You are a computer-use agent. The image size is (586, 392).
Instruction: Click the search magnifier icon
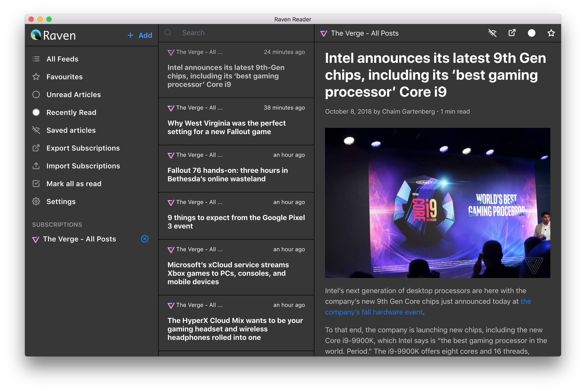click(x=168, y=33)
